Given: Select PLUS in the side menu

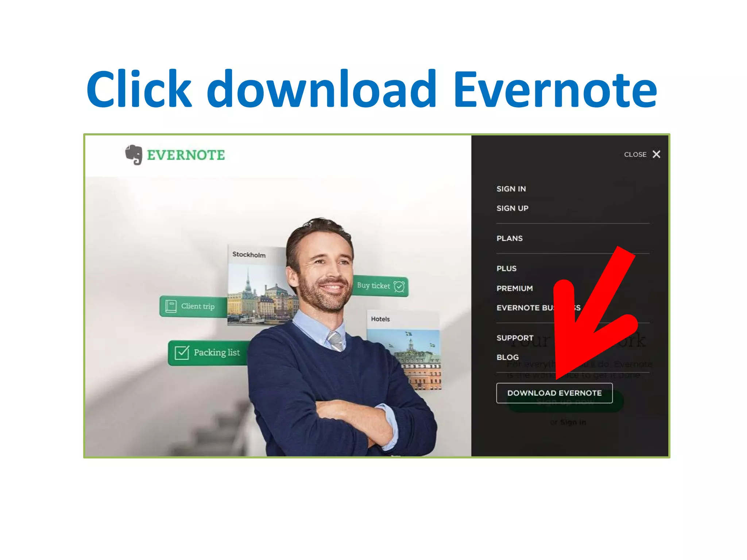Looking at the screenshot, I should [x=506, y=269].
